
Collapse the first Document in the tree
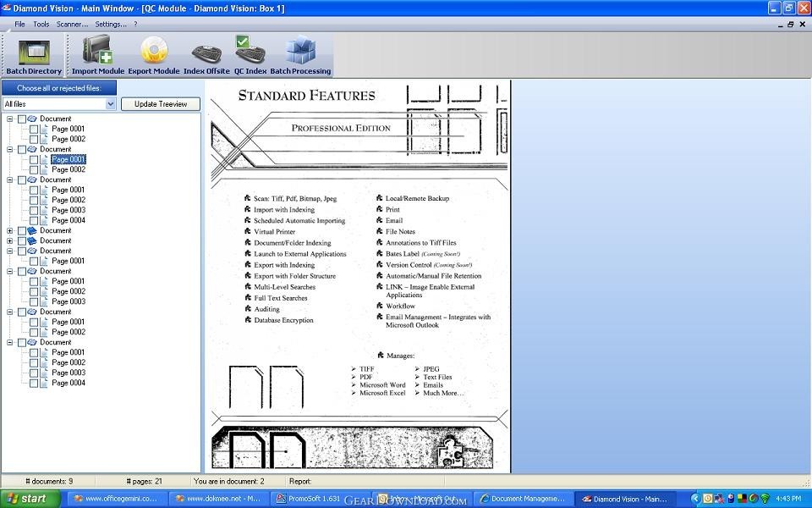tap(10, 119)
